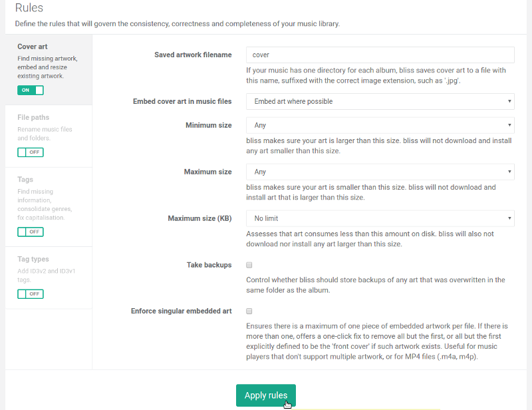Tick the Enforce singular embedded art checkbox
The image size is (532, 410).
[x=249, y=311]
